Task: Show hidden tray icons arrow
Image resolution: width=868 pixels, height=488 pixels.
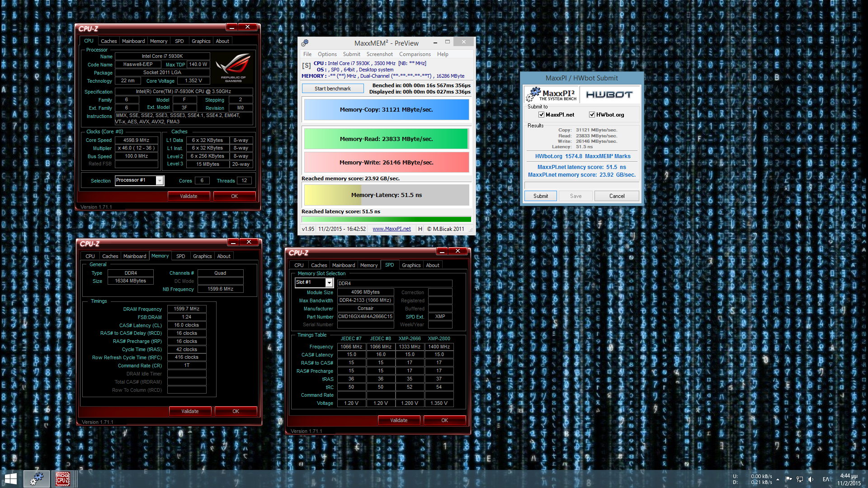Action: pyautogui.click(x=778, y=479)
